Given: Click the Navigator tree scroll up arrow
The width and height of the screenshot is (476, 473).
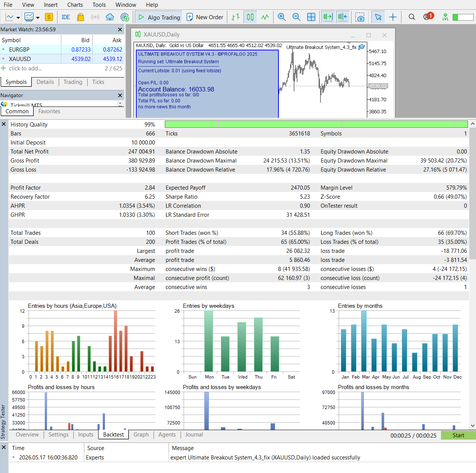Looking at the screenshot, I should coord(120,103).
